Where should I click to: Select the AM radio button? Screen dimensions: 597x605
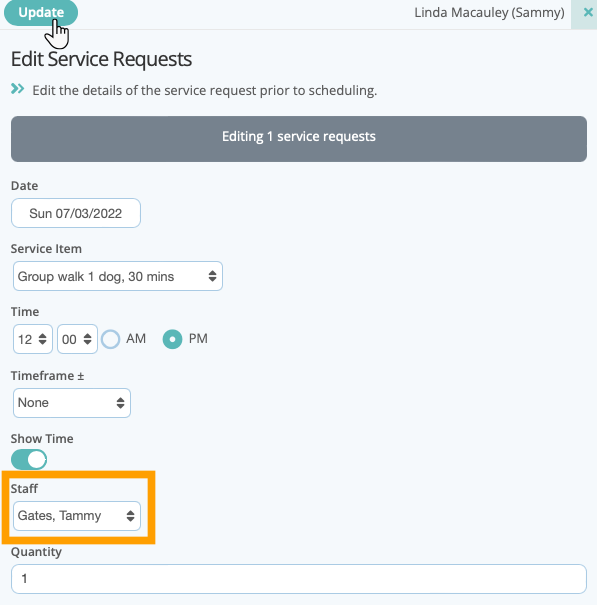[110, 339]
